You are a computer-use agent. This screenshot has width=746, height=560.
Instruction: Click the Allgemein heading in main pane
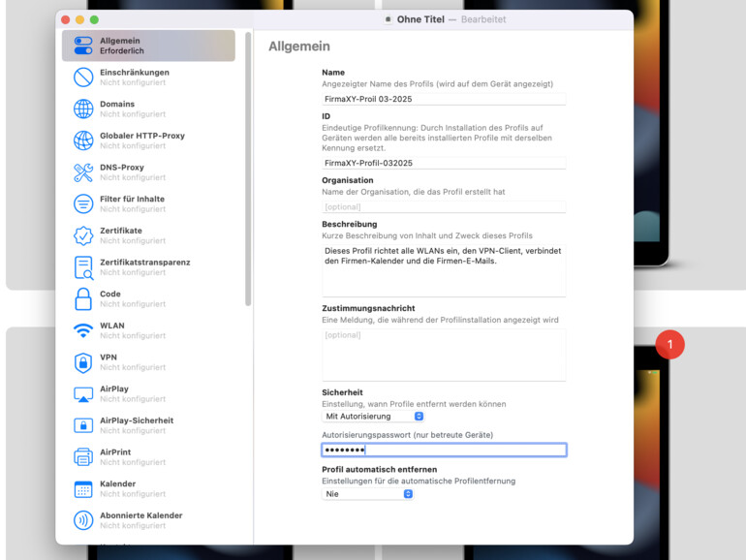(299, 47)
